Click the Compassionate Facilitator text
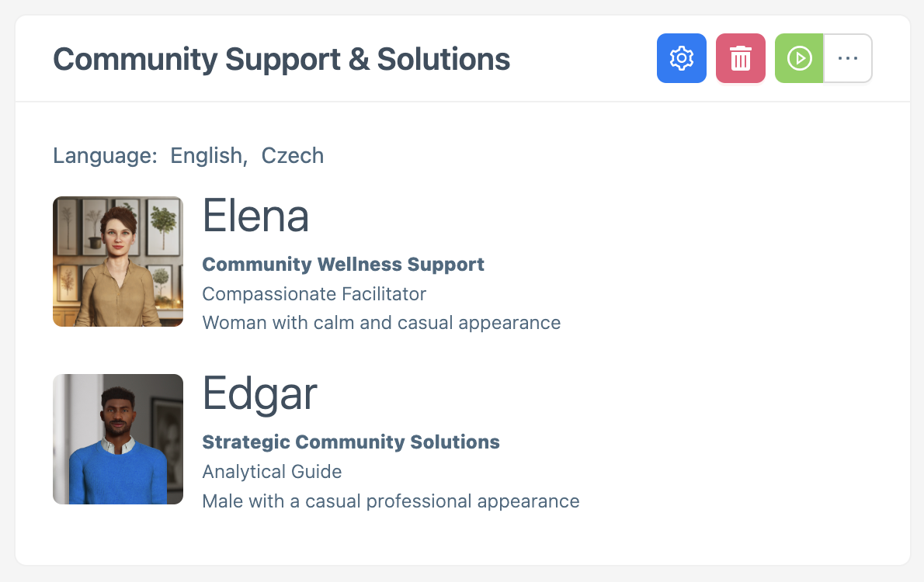The width and height of the screenshot is (924, 582). [x=314, y=294]
